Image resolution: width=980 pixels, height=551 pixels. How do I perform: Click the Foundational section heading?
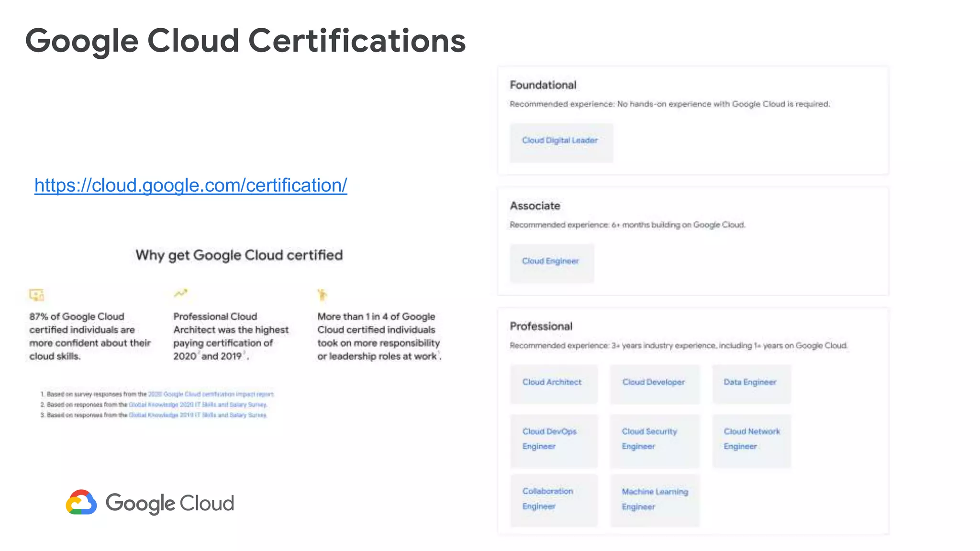point(543,85)
